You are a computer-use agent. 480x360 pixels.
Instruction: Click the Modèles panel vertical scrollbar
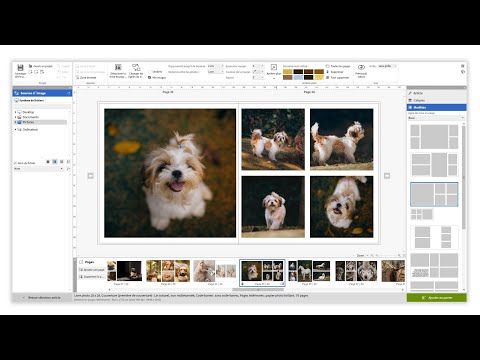[x=464, y=178]
